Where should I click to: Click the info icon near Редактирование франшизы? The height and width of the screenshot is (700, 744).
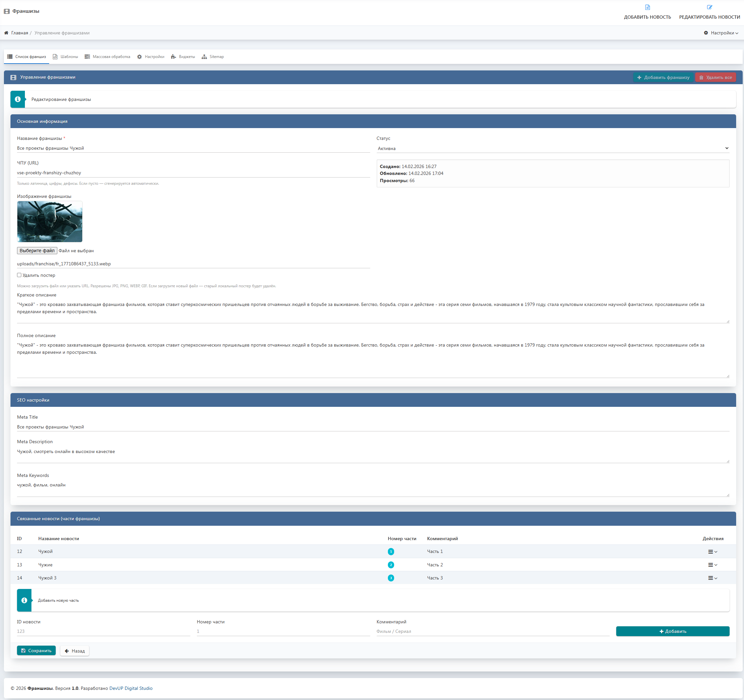(x=18, y=100)
